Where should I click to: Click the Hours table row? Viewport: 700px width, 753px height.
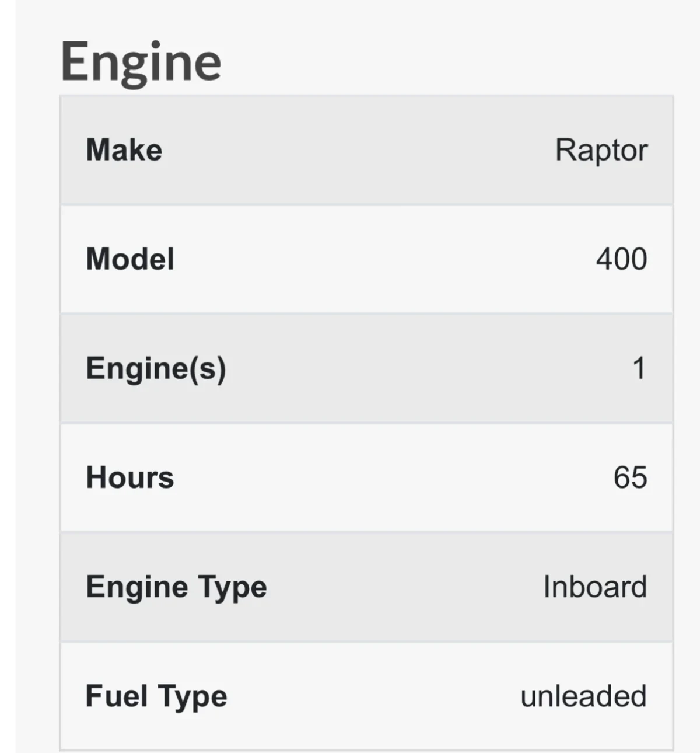click(x=350, y=477)
